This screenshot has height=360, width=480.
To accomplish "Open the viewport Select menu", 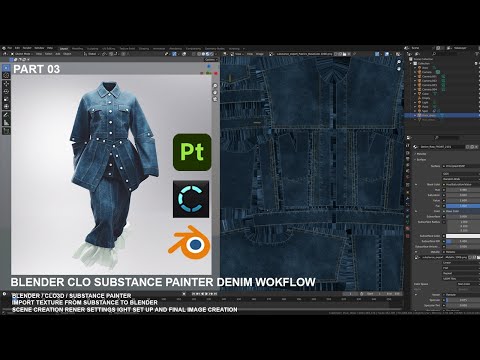I will click(48, 54).
